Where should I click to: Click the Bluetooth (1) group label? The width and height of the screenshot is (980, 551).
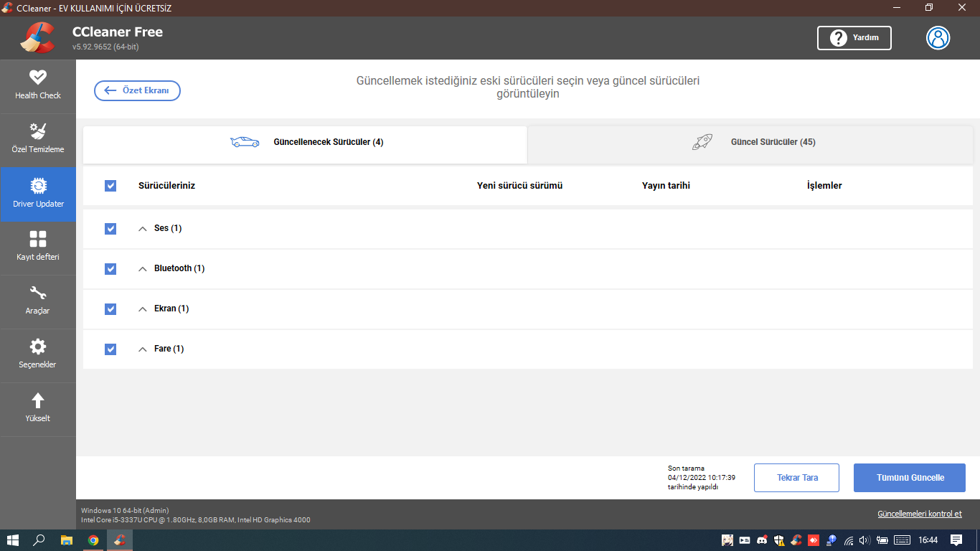pyautogui.click(x=179, y=268)
